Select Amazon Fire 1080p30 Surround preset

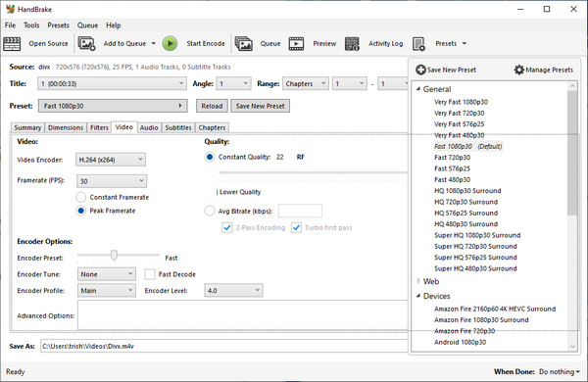[x=481, y=319]
